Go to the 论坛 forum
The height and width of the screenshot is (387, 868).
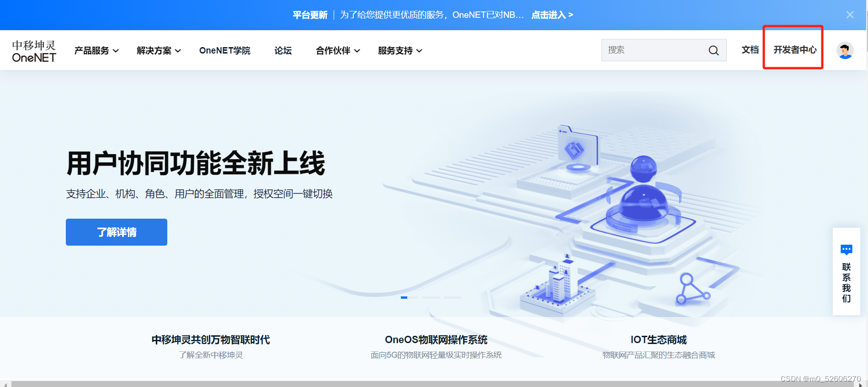click(x=283, y=50)
